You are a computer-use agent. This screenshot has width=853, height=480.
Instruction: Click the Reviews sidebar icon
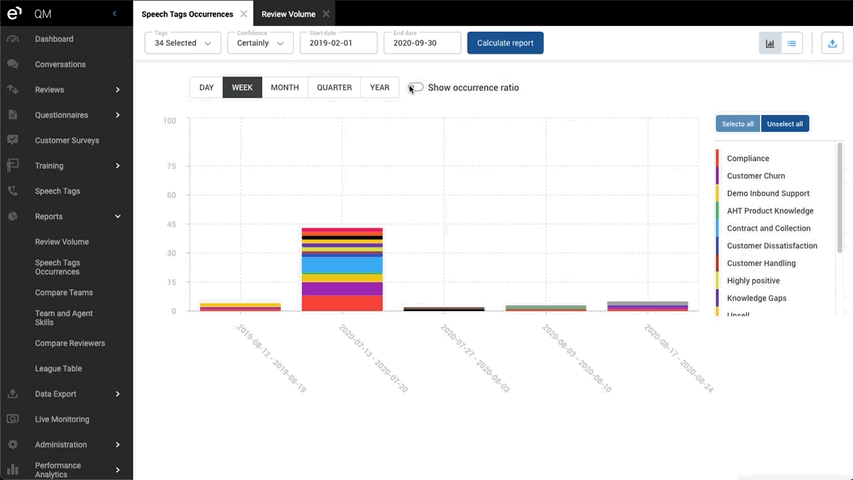(x=13, y=89)
